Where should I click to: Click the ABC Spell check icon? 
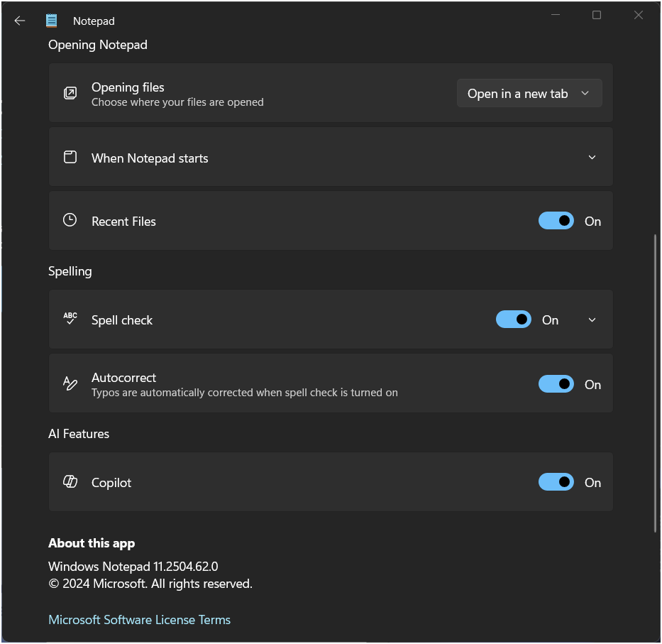click(70, 319)
